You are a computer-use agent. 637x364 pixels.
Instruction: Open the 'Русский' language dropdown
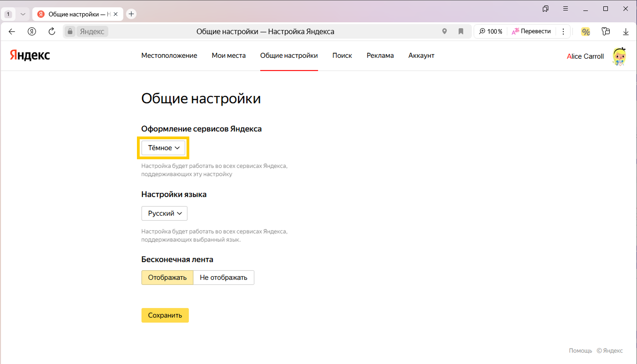tap(164, 213)
